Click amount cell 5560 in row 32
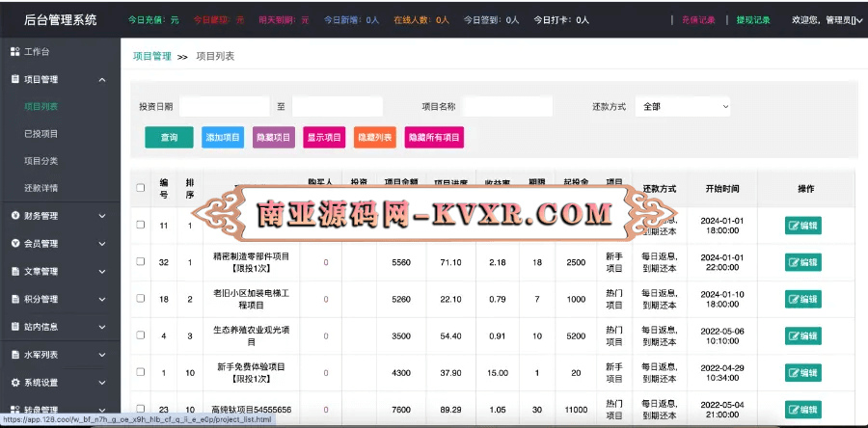This screenshot has height=428, width=868. [401, 262]
